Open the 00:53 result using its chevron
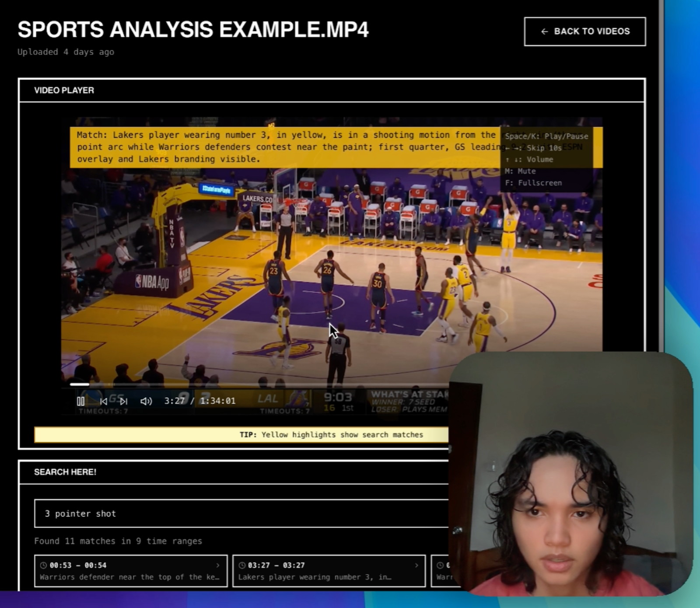 point(218,565)
